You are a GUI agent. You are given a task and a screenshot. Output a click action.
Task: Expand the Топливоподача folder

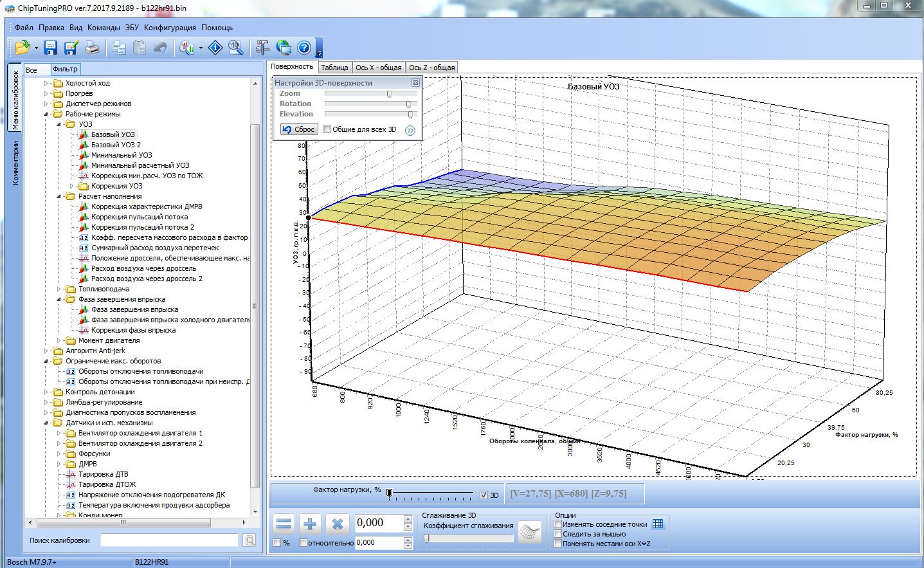click(x=59, y=289)
